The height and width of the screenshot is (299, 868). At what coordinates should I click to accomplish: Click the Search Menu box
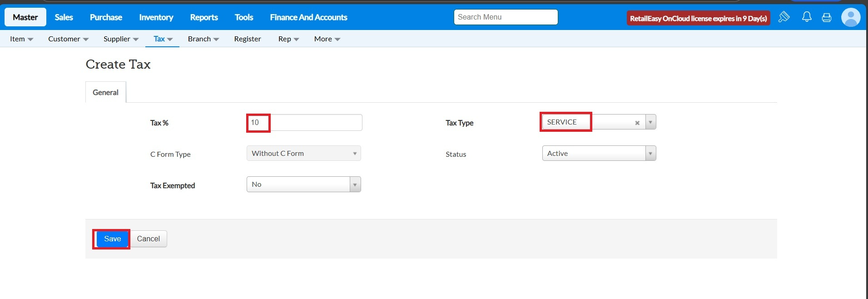pos(506,17)
